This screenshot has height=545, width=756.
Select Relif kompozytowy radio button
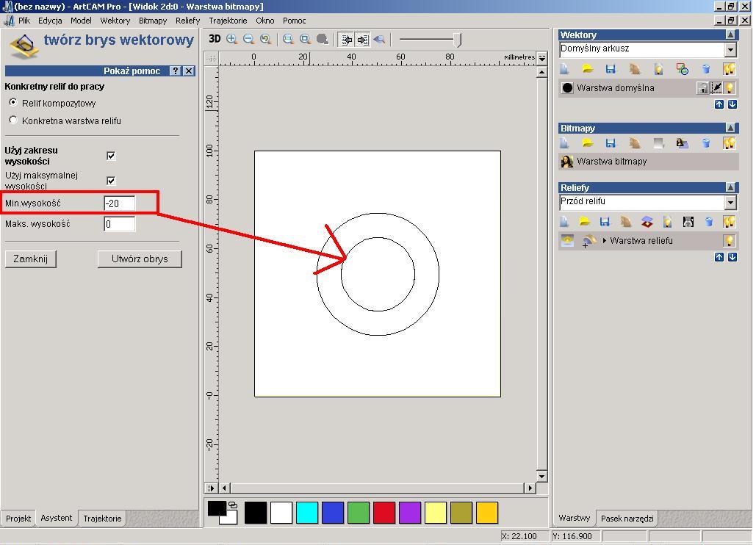click(13, 102)
